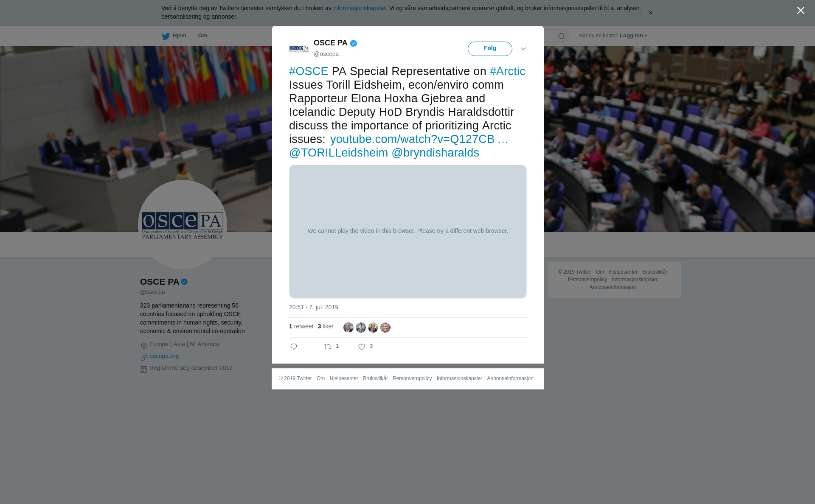The image size is (815, 504).
Task: Visit oscepa.org profile website link
Action: 164,356
